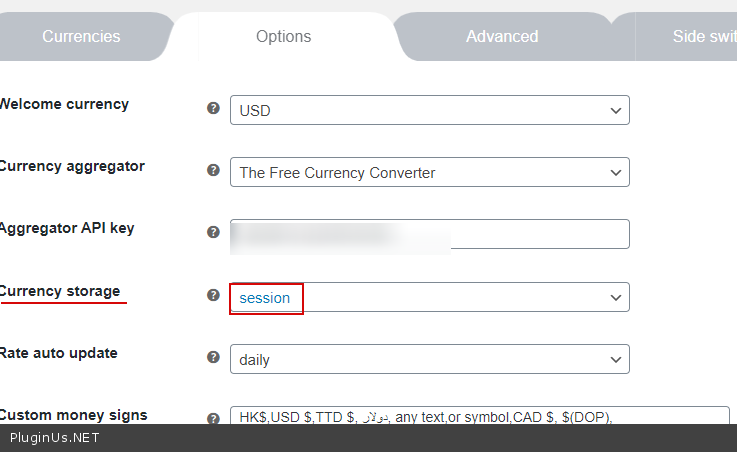Viewport: 737px width, 452px height.
Task: Click the Aggregator API key field
Action: click(x=429, y=234)
